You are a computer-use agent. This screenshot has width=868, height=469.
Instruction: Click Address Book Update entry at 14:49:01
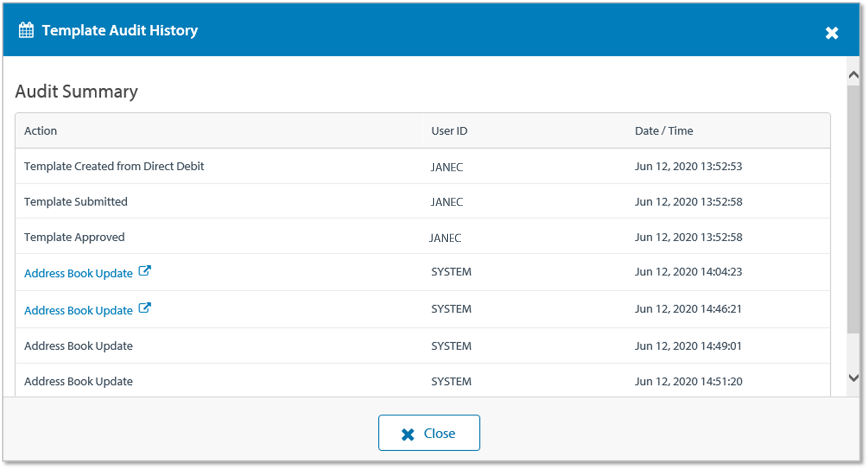point(78,346)
